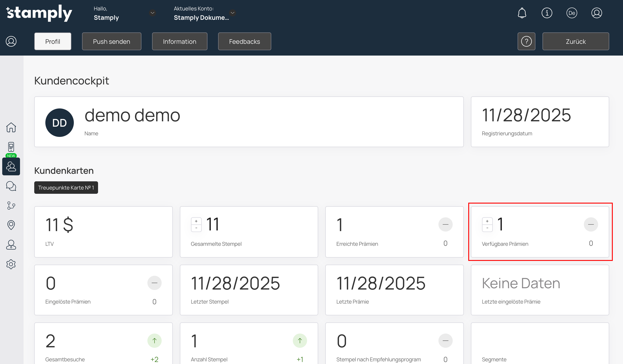Screen dimensions: 623x364
Task: Open the automation branch sidebar icon
Action: (x=11, y=205)
